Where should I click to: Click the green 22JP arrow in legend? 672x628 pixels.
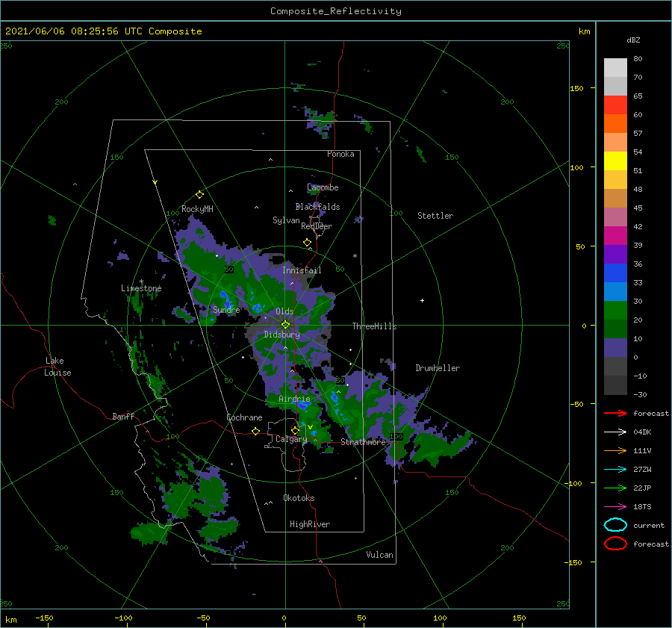(x=615, y=488)
